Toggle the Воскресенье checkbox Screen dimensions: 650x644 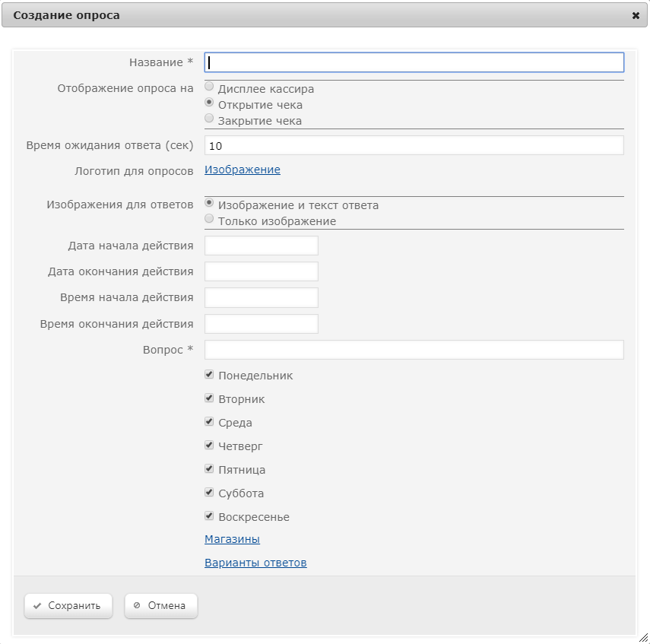(209, 516)
